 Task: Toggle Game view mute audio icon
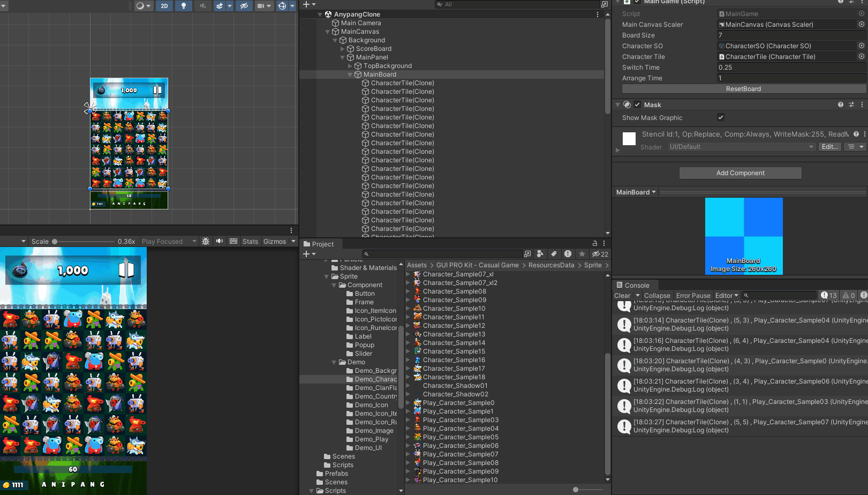coord(220,242)
